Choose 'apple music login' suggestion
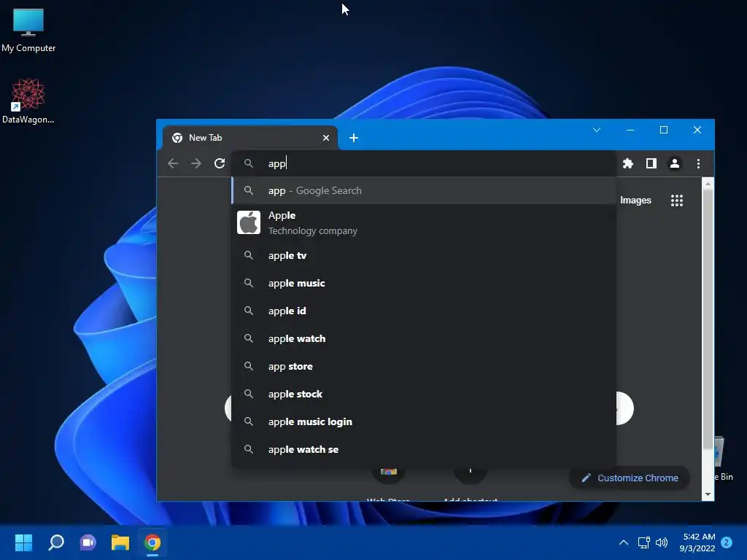The image size is (747, 560). pyautogui.click(x=424, y=421)
